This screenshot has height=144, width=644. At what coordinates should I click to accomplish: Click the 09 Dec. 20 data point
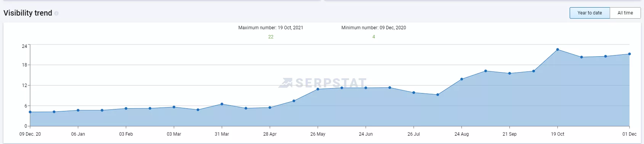click(30, 112)
